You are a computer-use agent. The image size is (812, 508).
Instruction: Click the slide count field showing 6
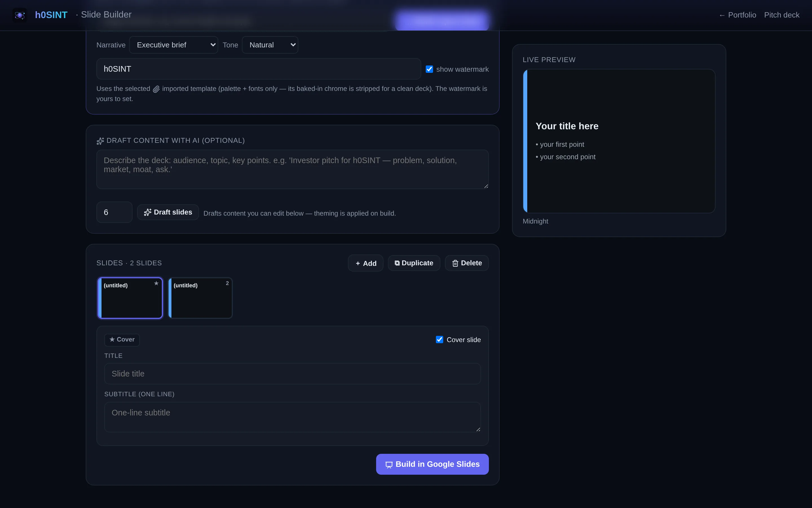[x=114, y=212]
